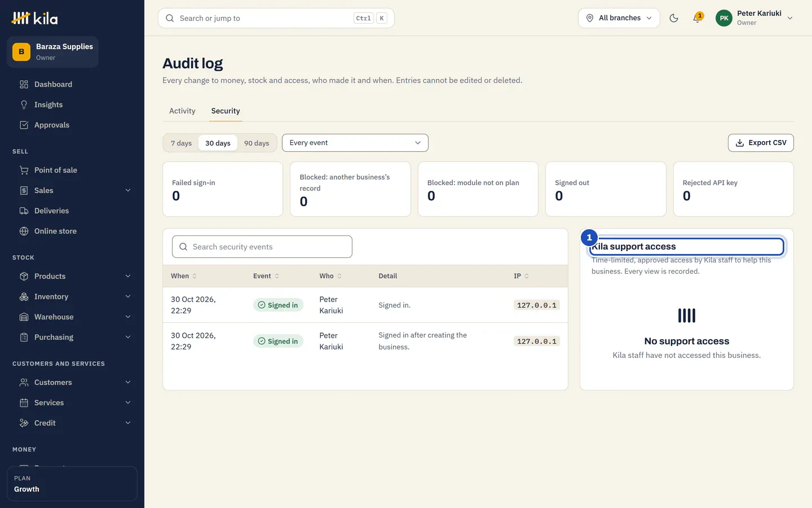Click the Customers people icon
This screenshot has height=508, width=812.
(24, 383)
